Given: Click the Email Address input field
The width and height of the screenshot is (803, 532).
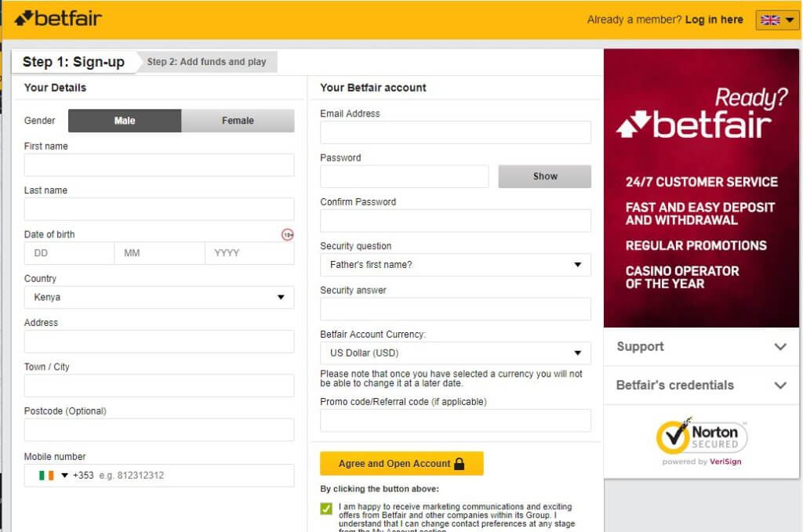Looking at the screenshot, I should [x=456, y=132].
